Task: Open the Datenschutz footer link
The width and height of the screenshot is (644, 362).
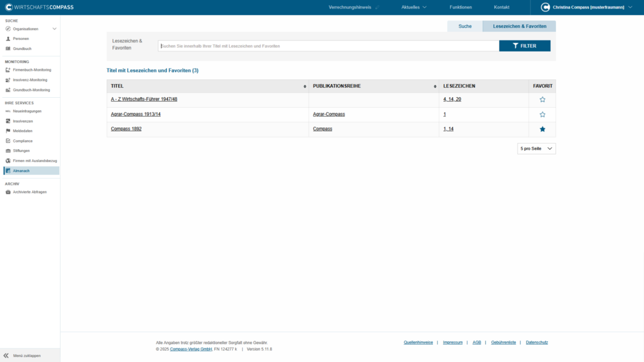Action: [537, 342]
